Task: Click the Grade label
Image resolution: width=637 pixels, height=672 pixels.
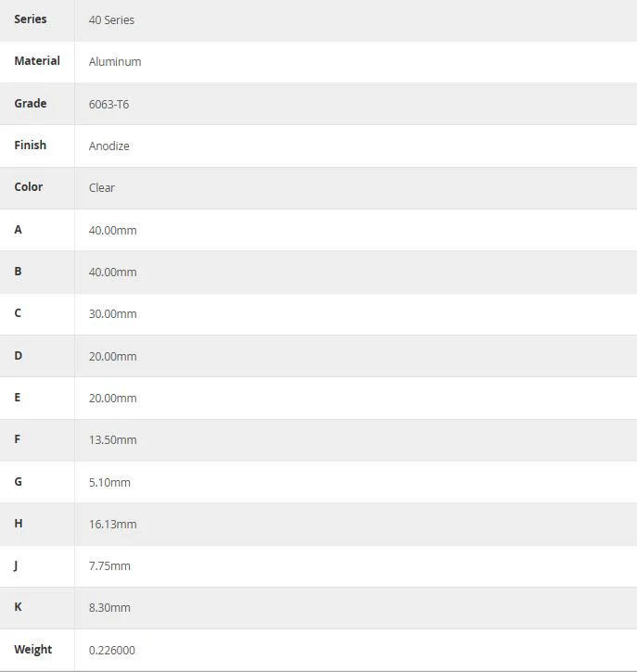Action: click(x=30, y=103)
